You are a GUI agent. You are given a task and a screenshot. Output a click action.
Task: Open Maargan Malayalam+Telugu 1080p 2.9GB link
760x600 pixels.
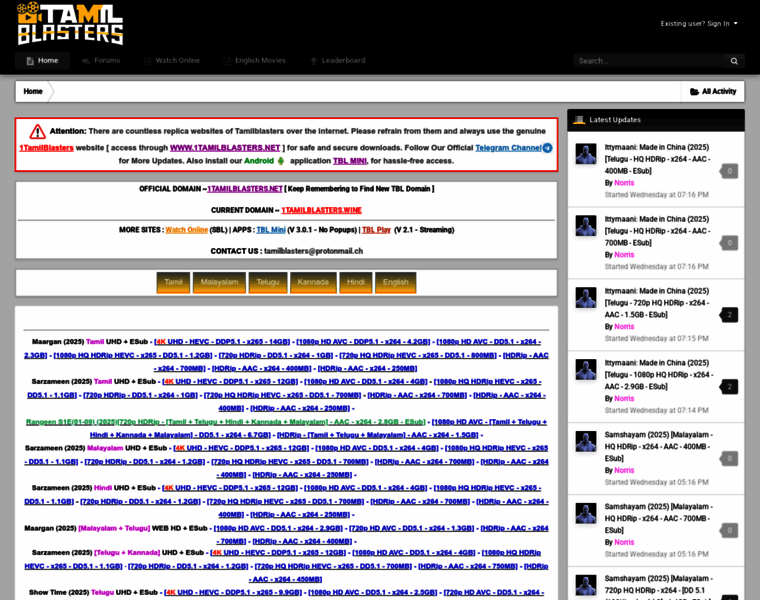pyautogui.click(x=278, y=528)
